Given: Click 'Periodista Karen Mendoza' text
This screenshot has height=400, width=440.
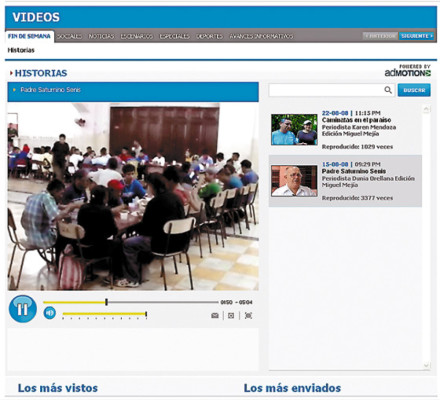Looking at the screenshot, I should 359,127.
